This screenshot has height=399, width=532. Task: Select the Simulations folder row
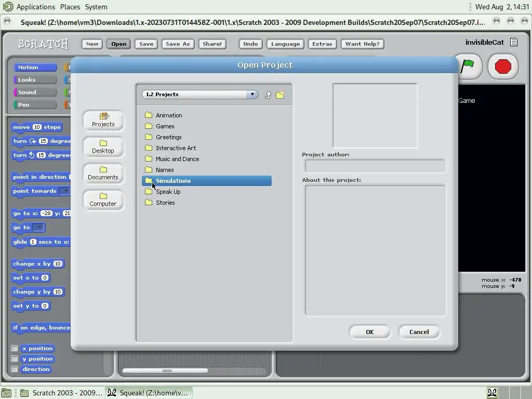[x=207, y=180]
